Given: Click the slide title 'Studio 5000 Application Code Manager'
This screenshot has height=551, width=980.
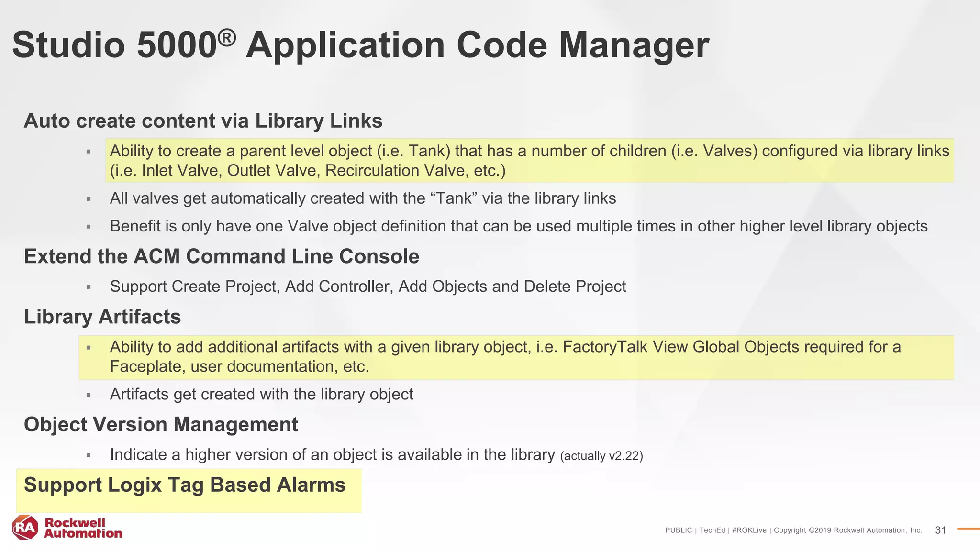Looking at the screenshot, I should [360, 45].
